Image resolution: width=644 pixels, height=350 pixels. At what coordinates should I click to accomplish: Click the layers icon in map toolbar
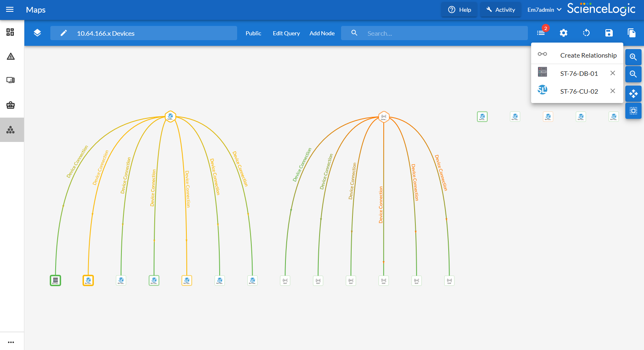(37, 33)
